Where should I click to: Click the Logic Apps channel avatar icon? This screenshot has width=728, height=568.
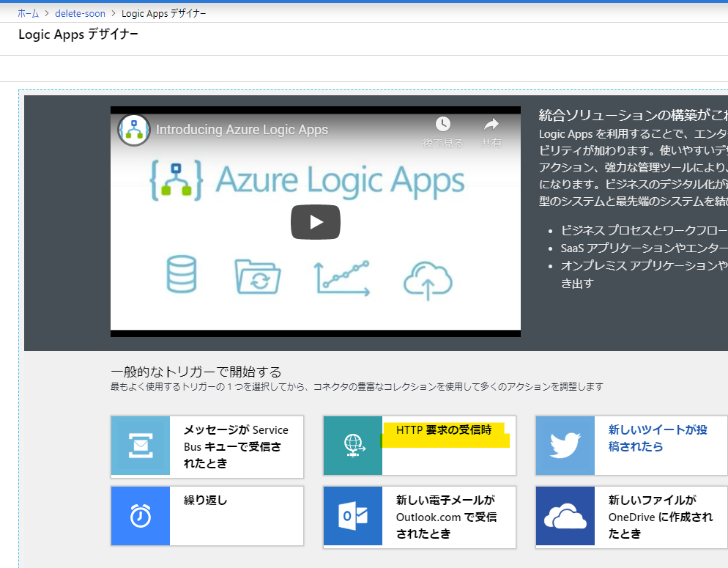[x=134, y=130]
